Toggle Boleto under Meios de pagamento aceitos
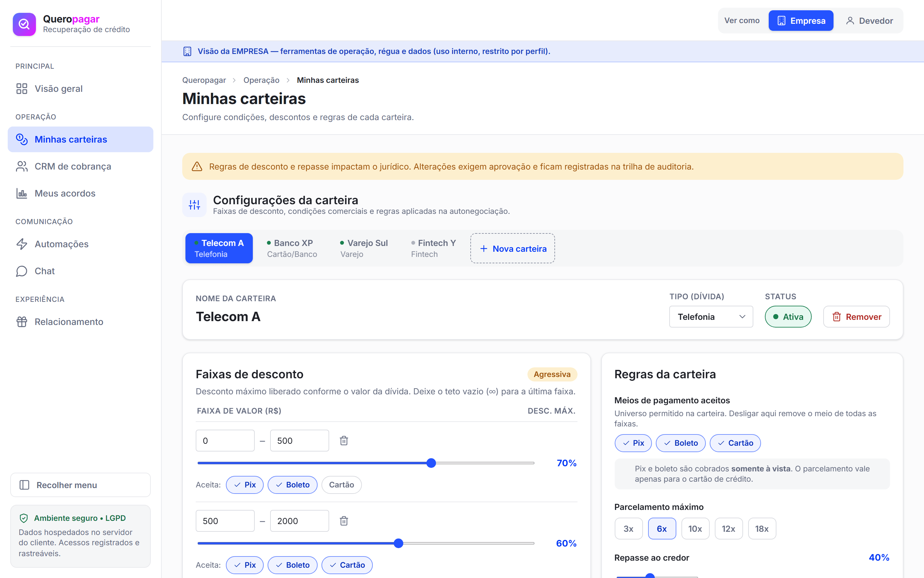Screen dimensions: 924x578 coord(681,443)
